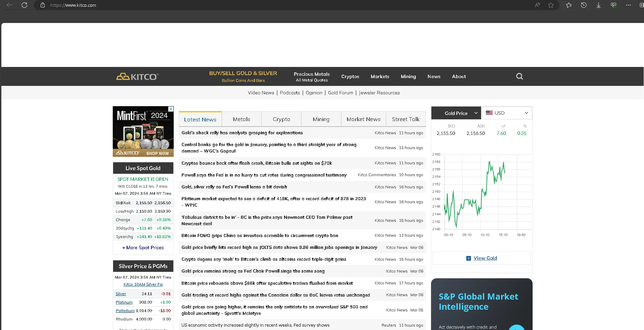Open Sprott's McIntyre gold prices article
Screen dimensions: 644x330
tap(275, 310)
